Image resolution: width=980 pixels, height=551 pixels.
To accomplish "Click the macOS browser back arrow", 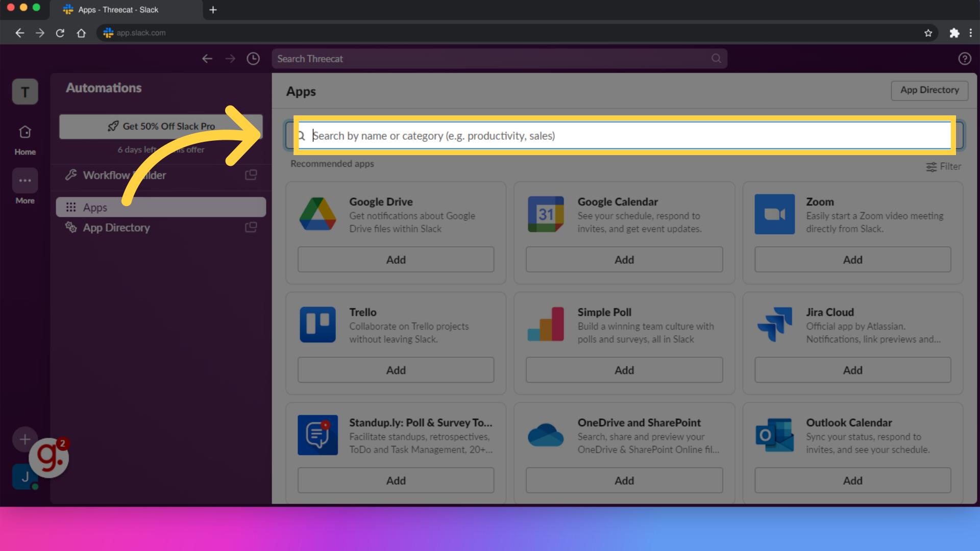I will [19, 32].
